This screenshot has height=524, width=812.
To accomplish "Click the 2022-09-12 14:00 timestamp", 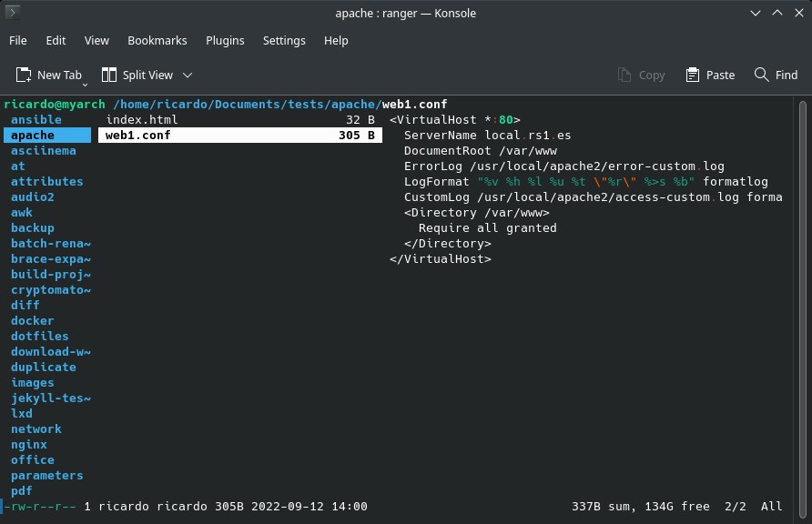I will 310,507.
